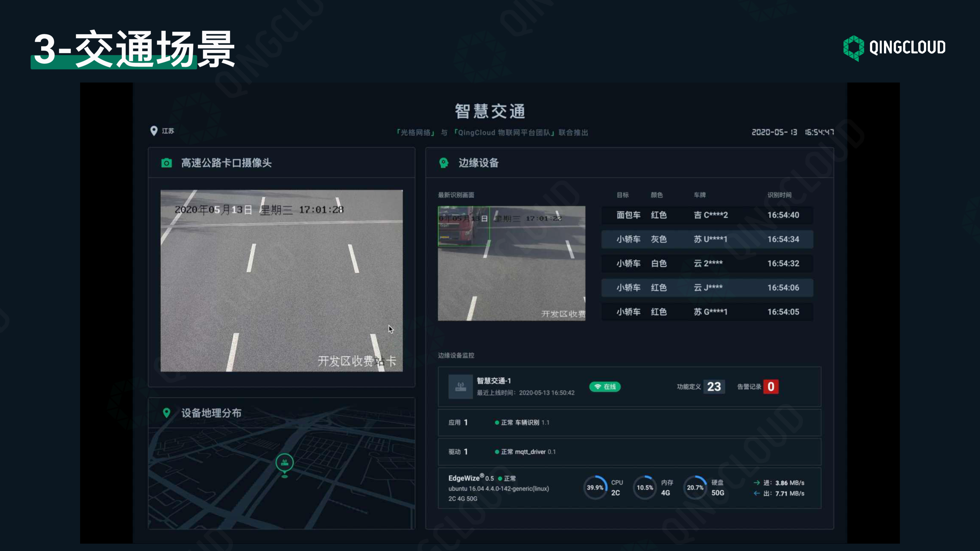This screenshot has height=551, width=980.
Task: Click the CPU 39.9% usage gauge
Action: [x=595, y=488]
